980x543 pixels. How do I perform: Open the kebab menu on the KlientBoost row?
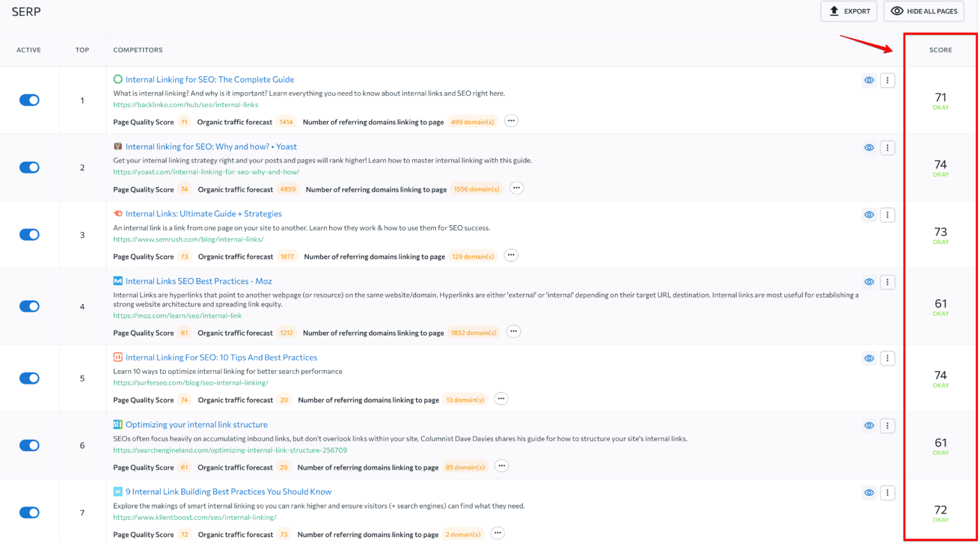887,493
